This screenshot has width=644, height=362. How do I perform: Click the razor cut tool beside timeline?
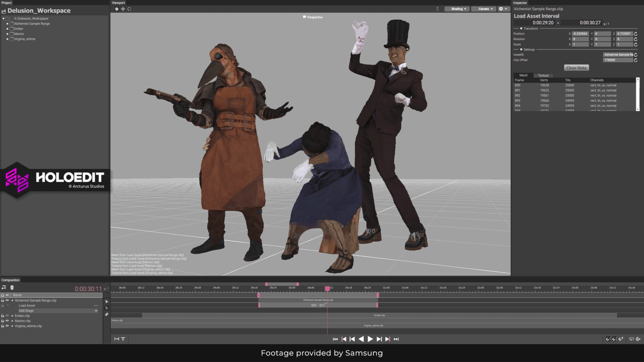[x=107, y=315]
